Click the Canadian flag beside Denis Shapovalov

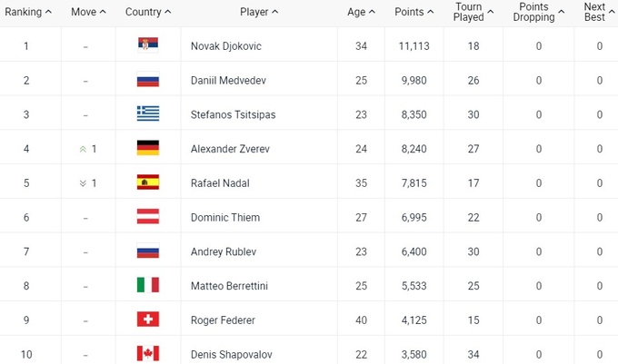coord(147,353)
